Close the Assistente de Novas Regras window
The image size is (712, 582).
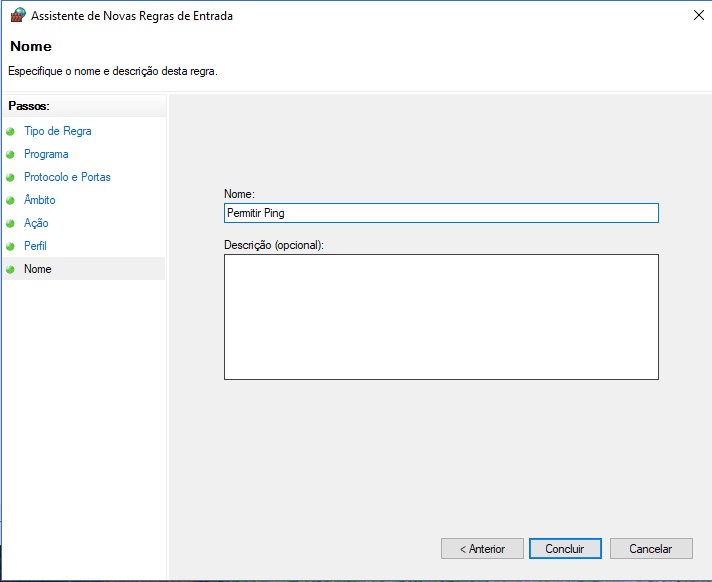[698, 15]
